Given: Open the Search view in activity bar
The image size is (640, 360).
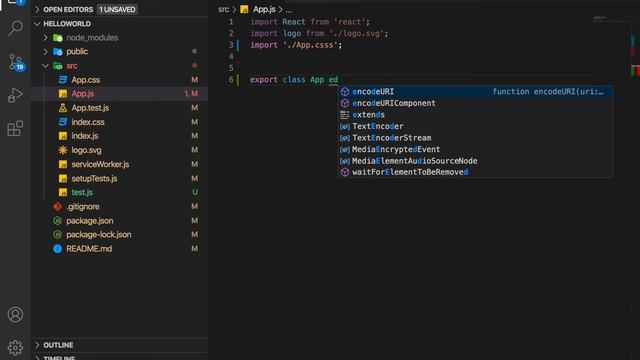Looking at the screenshot, I should click(16, 28).
